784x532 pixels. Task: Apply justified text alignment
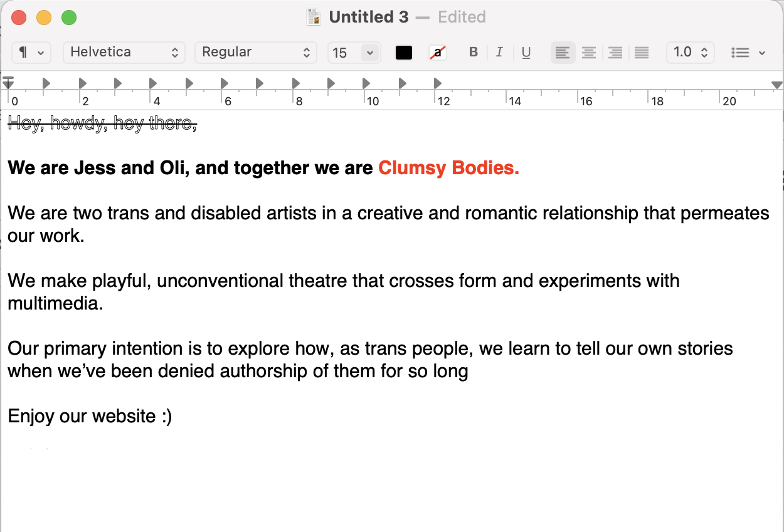[641, 53]
